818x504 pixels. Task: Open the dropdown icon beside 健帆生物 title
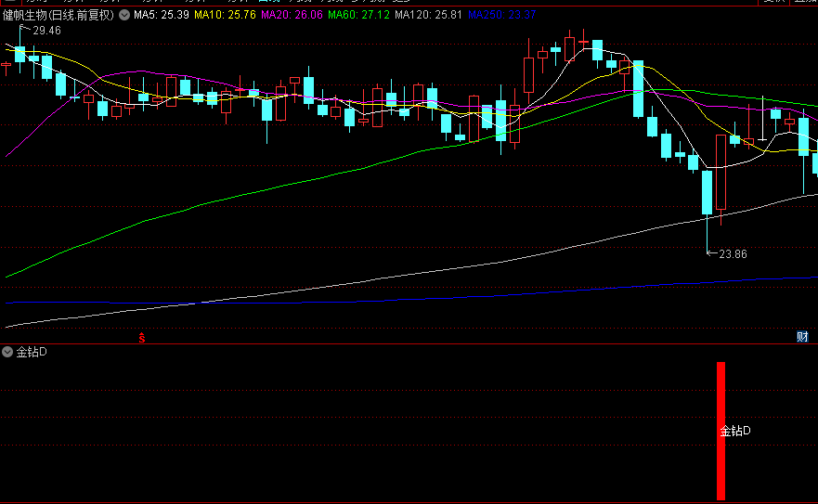tap(124, 15)
